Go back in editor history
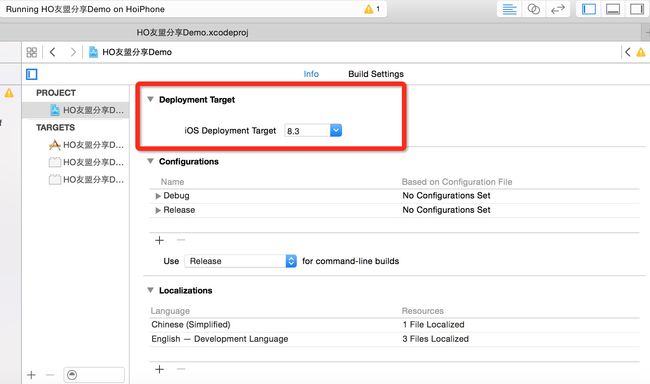The width and height of the screenshot is (650, 384). pyautogui.click(x=53, y=52)
